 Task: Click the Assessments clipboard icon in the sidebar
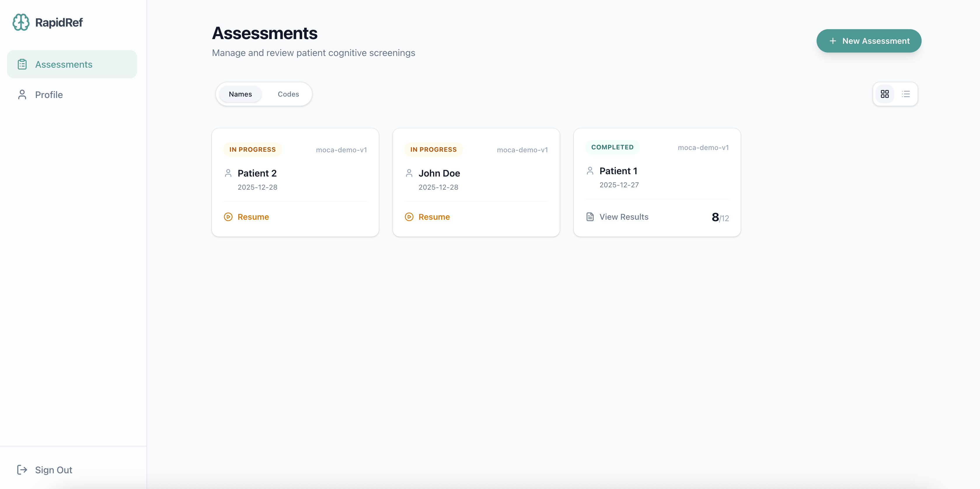22,64
